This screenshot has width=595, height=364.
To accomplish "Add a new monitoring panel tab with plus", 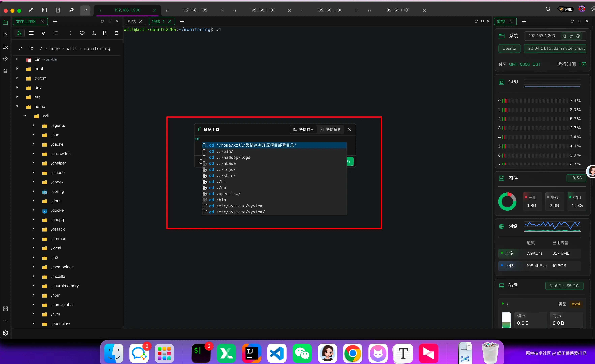I will 524,21.
